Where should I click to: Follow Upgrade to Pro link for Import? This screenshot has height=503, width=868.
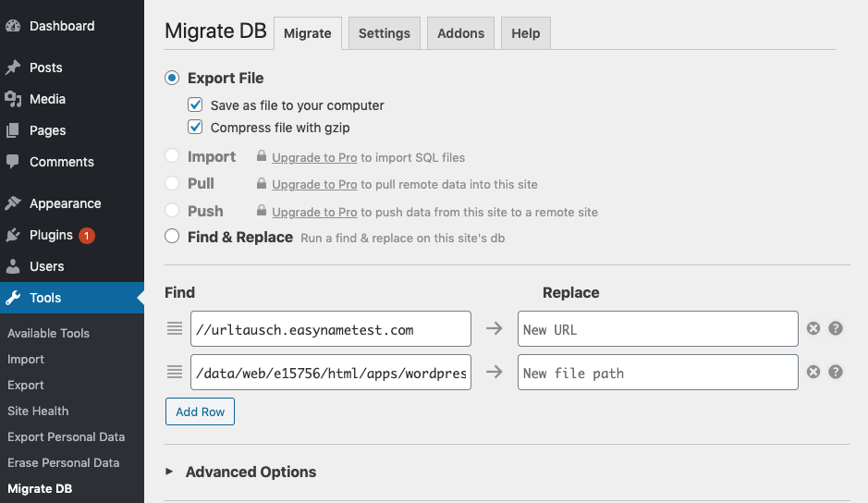(x=314, y=157)
